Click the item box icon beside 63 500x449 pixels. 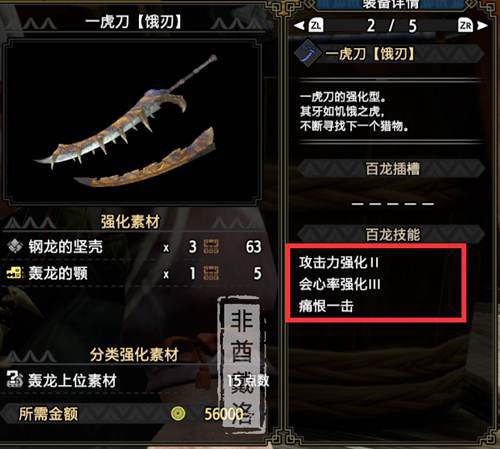[211, 247]
